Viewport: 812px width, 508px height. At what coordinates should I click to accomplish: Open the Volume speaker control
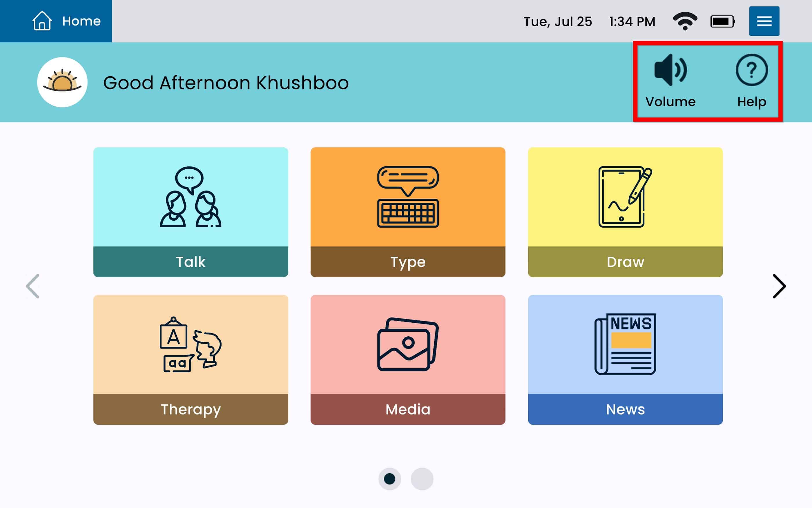click(x=670, y=70)
